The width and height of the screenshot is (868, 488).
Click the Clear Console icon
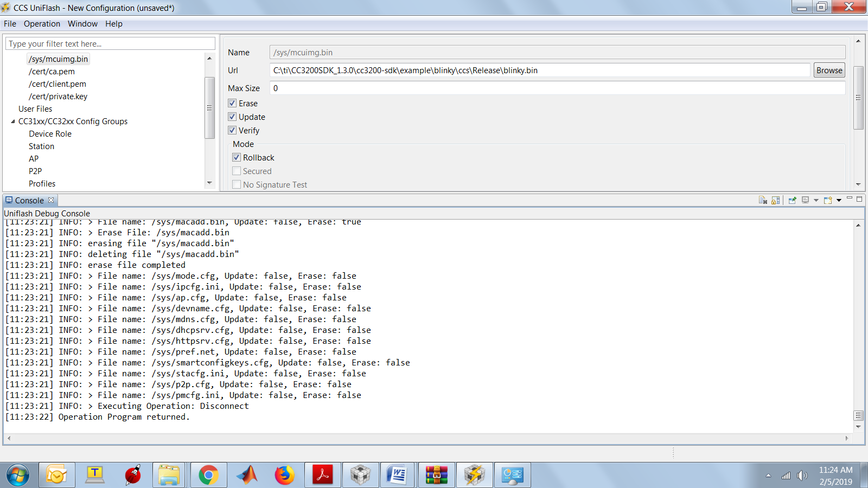pos(763,200)
